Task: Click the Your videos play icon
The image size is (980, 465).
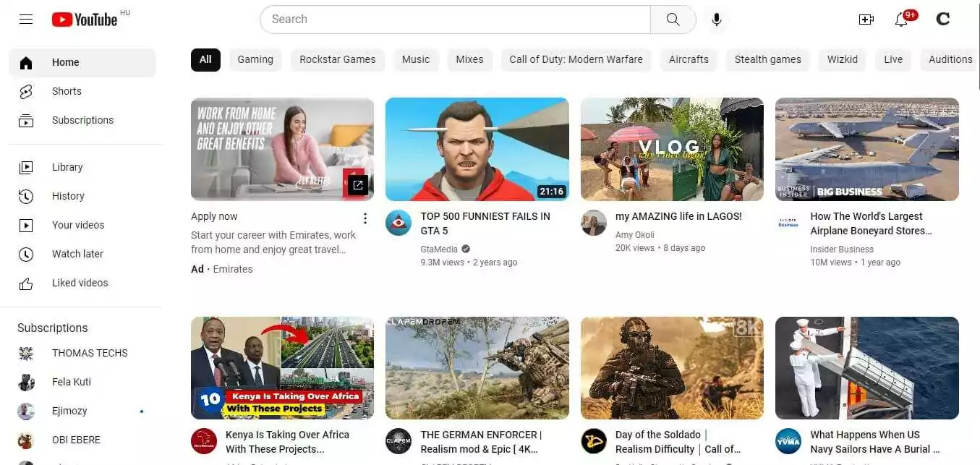Action: 26,226
